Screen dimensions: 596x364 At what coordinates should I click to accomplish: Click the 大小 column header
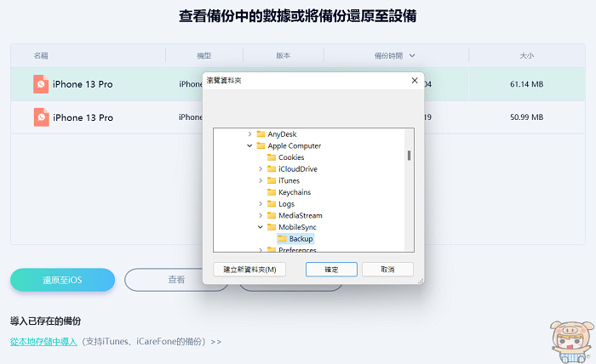[527, 56]
